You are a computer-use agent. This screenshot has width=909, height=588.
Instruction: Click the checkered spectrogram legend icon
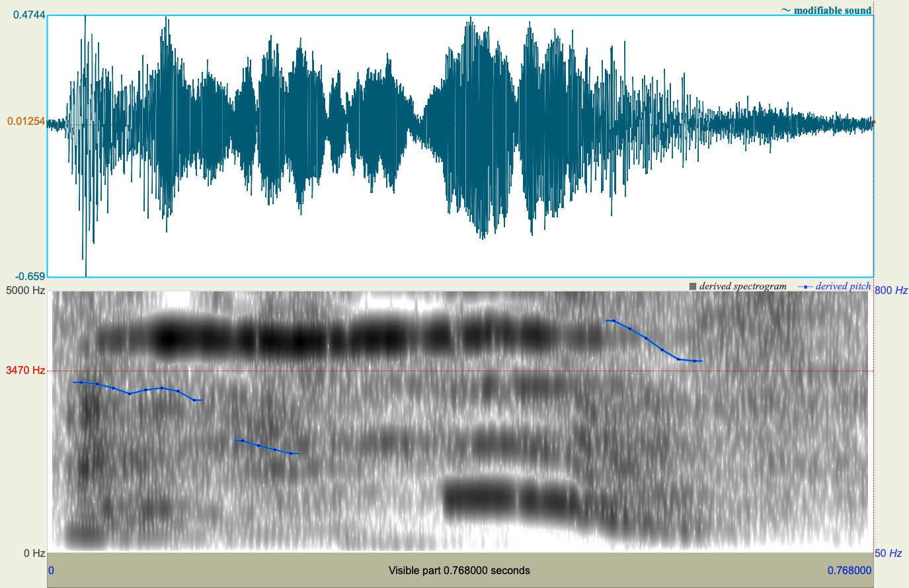(x=692, y=286)
